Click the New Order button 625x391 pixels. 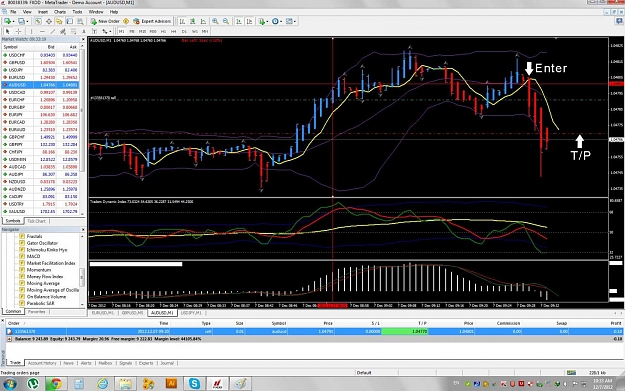[104, 21]
